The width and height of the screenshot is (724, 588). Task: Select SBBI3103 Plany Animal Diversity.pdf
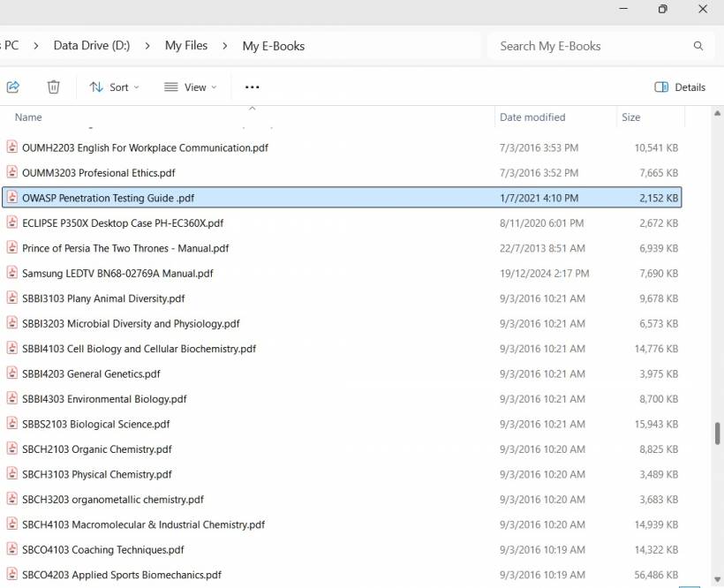(x=342, y=298)
